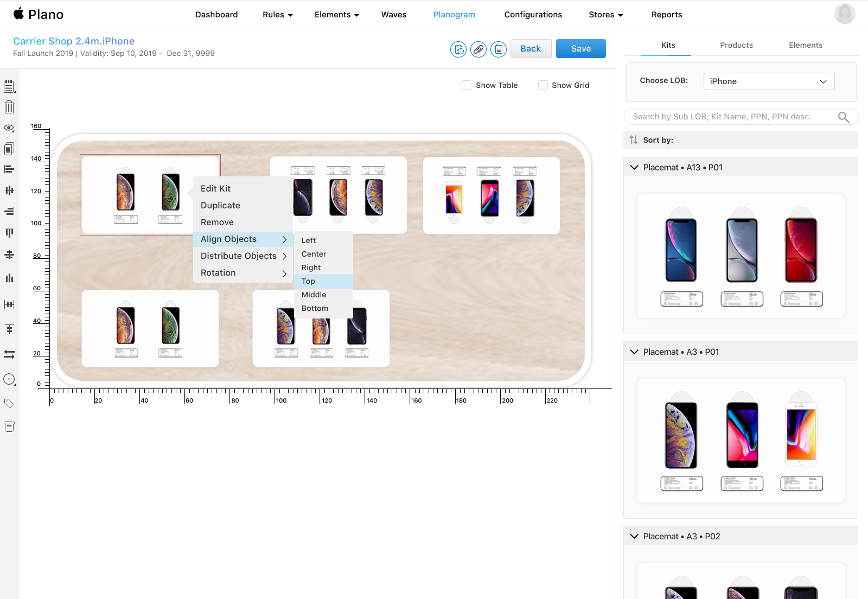Select the top-right three-phone placemat on the table
Viewport: 868px width, 599px height.
point(492,196)
